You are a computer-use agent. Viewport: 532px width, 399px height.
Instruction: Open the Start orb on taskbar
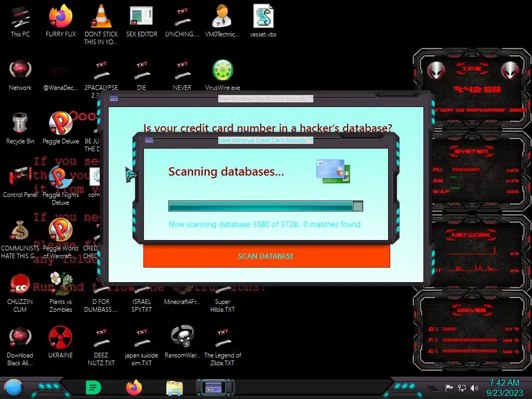(14, 388)
